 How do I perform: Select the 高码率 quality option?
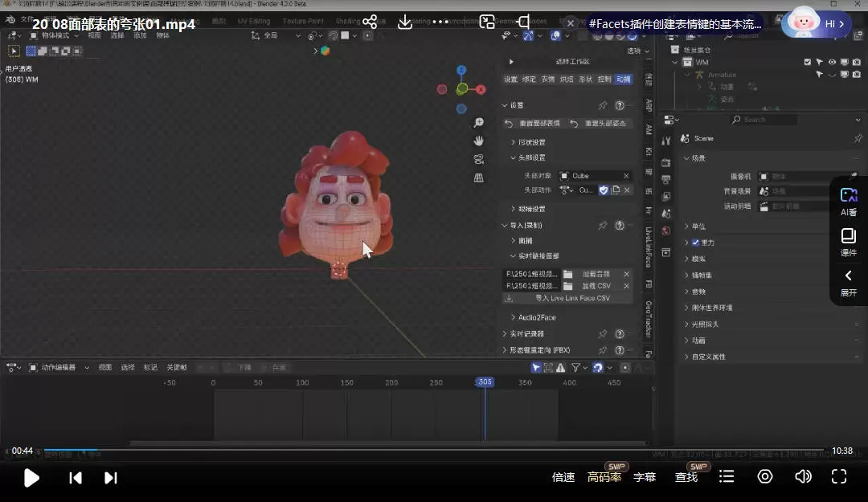604,477
